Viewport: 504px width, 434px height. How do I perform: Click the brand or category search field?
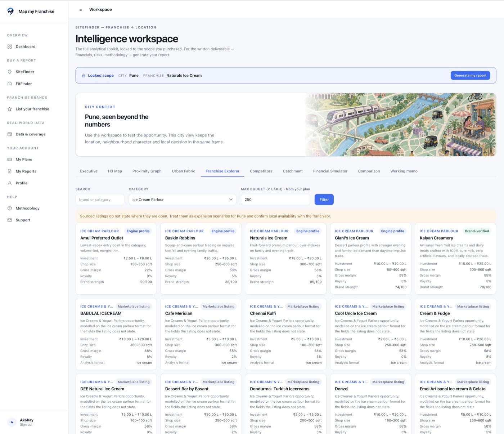pos(100,200)
